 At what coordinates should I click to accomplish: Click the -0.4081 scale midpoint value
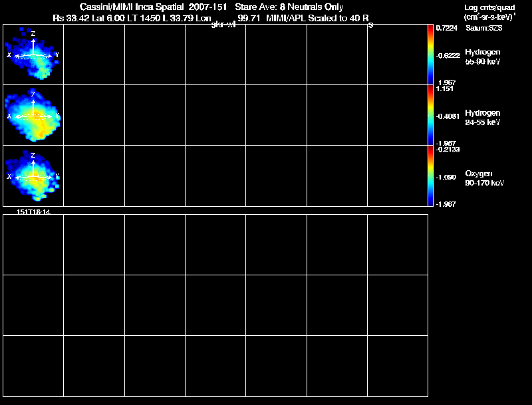click(448, 116)
